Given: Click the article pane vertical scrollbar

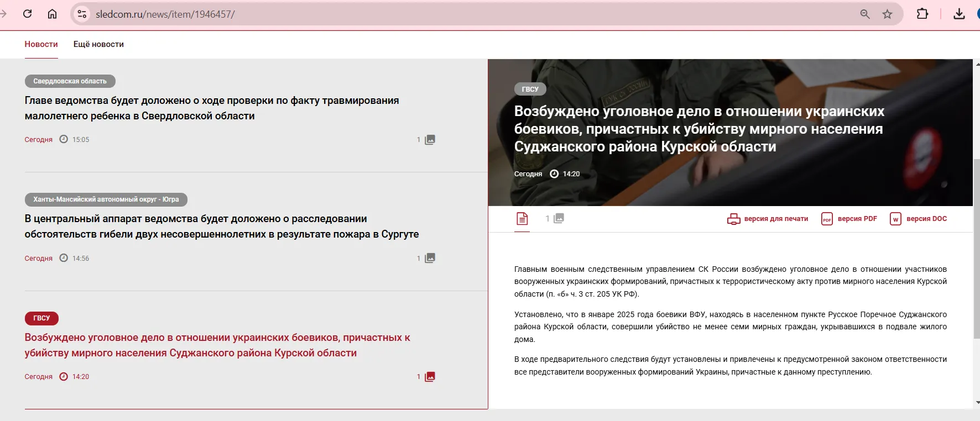Looking at the screenshot, I should [x=976, y=249].
